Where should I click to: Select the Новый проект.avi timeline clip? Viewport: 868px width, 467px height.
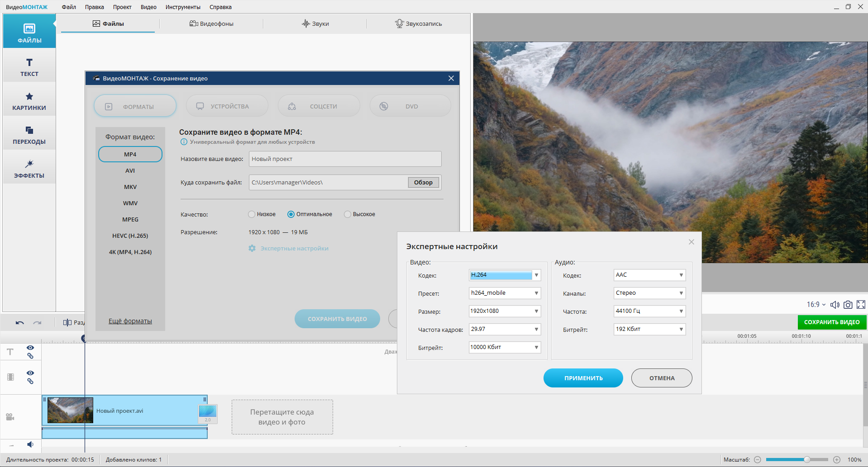(125, 410)
